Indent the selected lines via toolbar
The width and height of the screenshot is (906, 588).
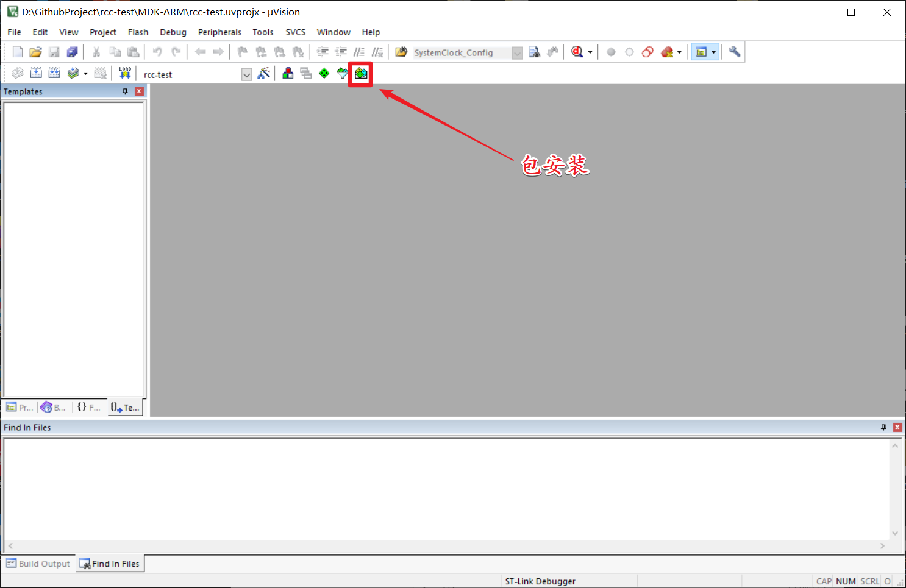coord(323,52)
